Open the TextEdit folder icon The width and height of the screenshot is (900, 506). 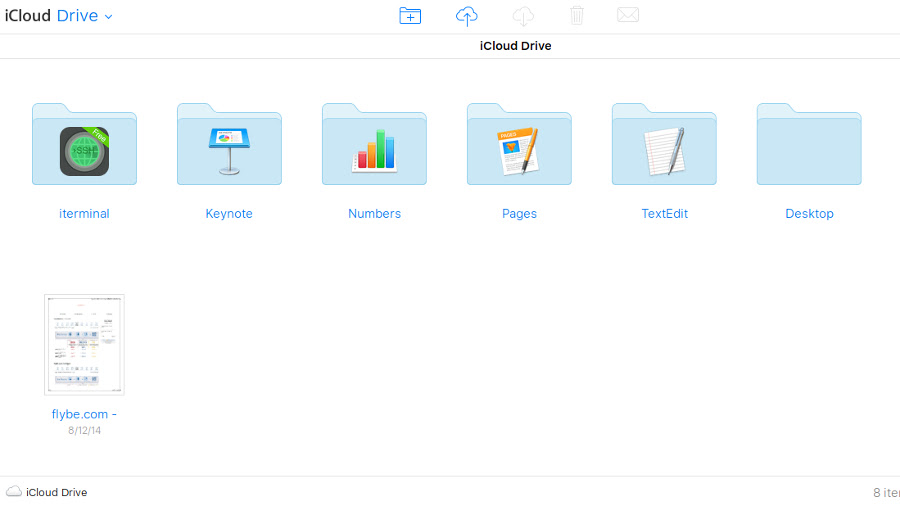point(664,145)
